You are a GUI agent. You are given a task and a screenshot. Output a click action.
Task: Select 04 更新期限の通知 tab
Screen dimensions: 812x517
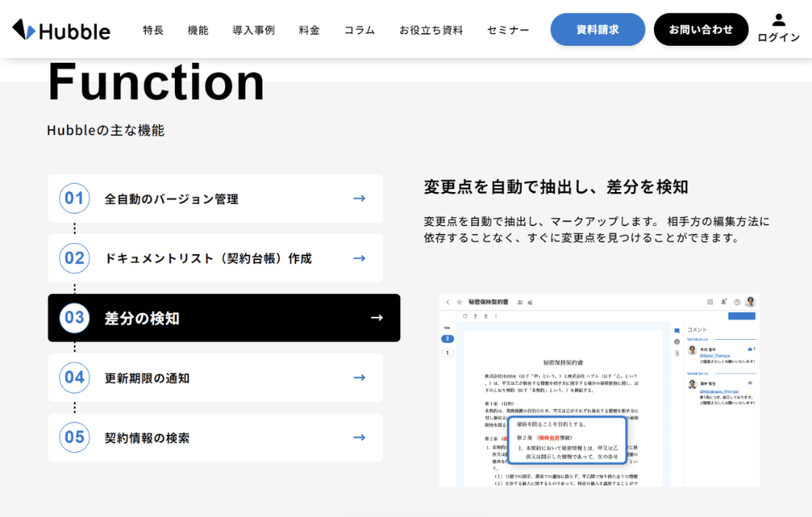(216, 377)
